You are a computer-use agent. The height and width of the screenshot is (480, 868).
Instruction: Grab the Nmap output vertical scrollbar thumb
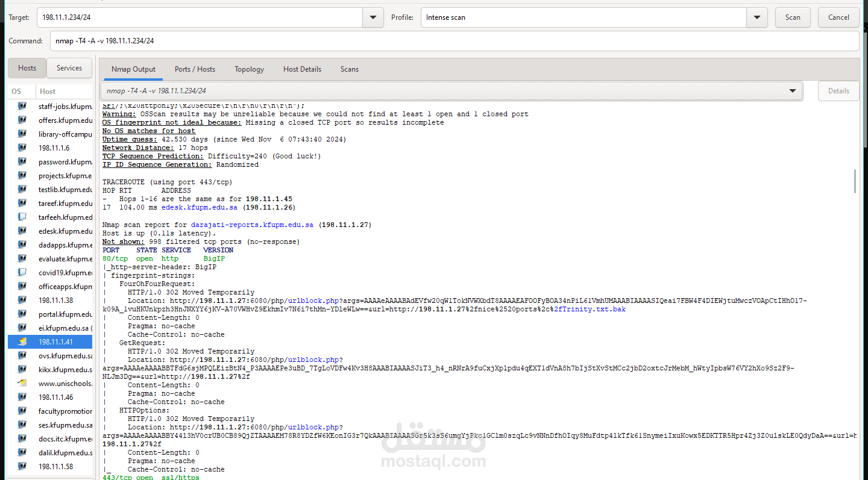coord(855,181)
